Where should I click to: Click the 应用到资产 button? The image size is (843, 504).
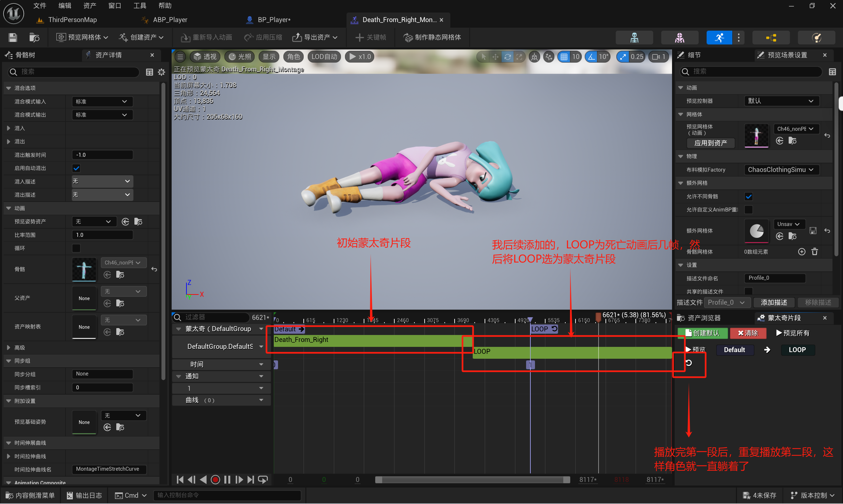[711, 143]
